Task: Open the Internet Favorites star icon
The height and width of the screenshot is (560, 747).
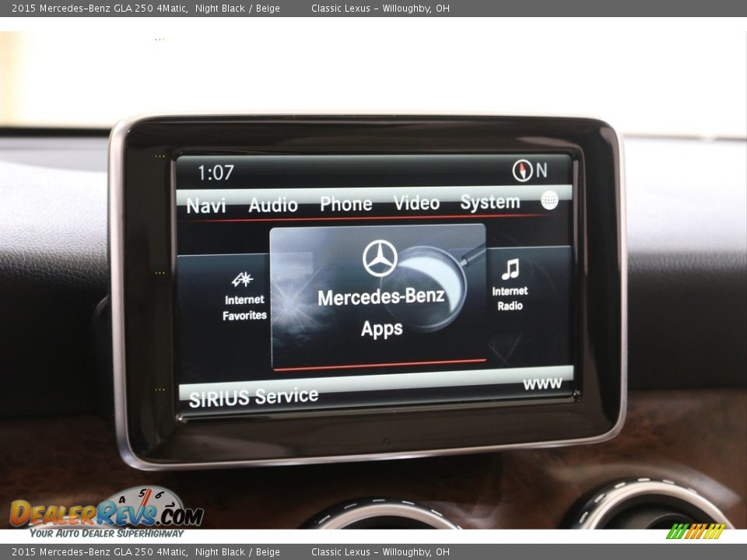Action: [x=242, y=279]
